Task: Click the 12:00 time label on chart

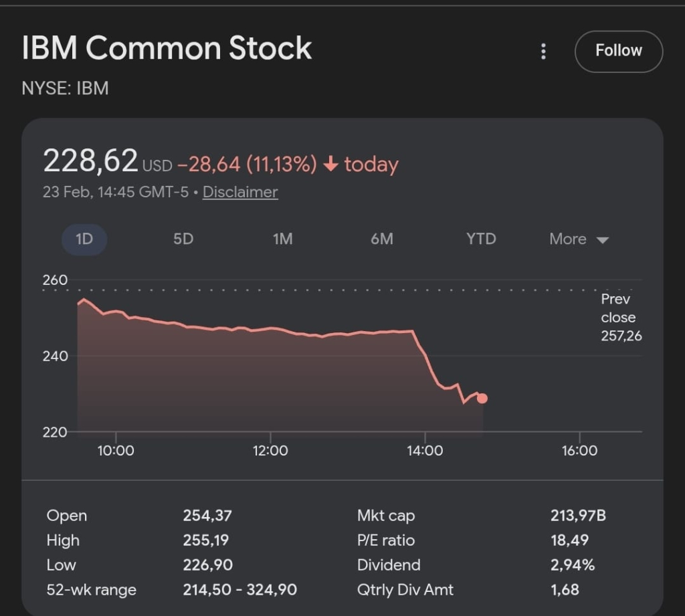Action: 270,451
